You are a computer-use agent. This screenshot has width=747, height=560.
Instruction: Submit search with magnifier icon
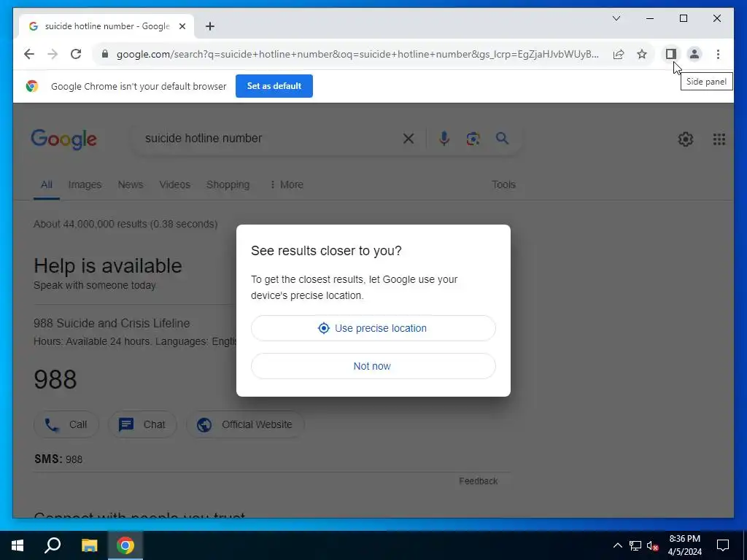502,139
